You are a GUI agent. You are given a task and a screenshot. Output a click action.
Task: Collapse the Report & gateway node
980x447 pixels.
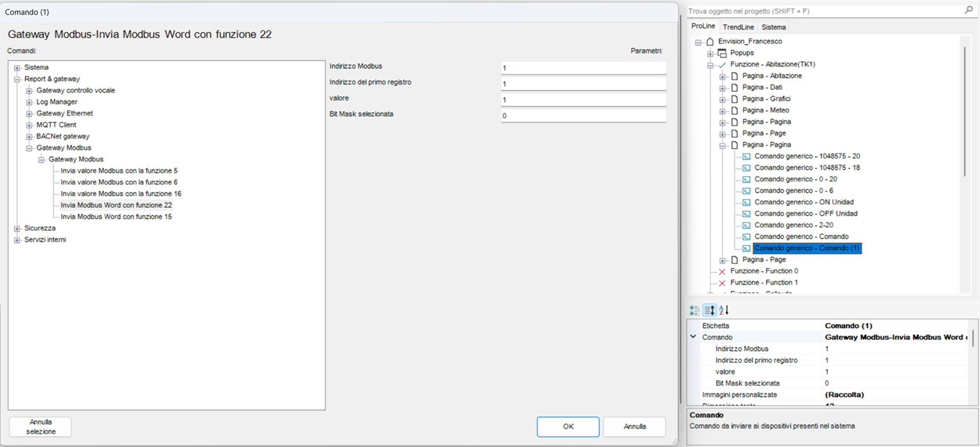pyautogui.click(x=17, y=80)
